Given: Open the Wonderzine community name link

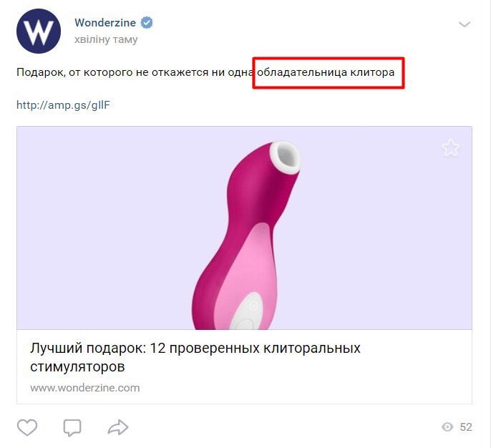Looking at the screenshot, I should click(105, 22).
